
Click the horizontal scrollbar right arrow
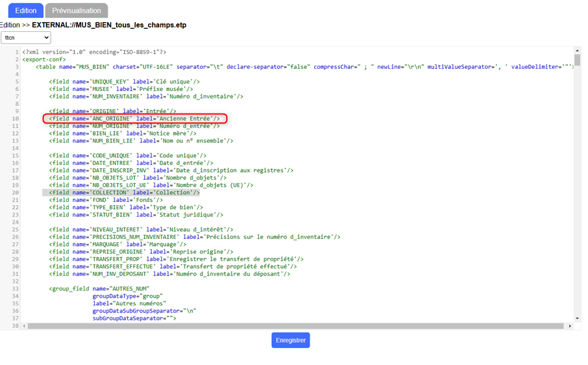tap(569, 326)
